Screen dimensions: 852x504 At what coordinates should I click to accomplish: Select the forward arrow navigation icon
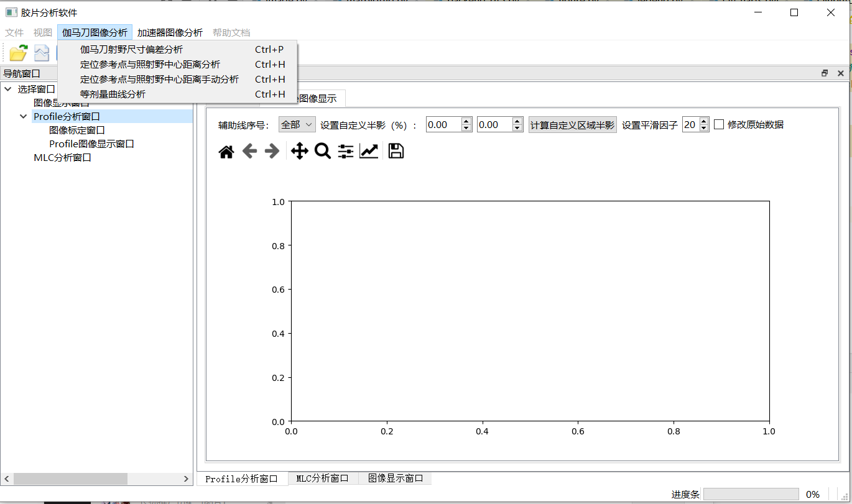click(x=272, y=150)
